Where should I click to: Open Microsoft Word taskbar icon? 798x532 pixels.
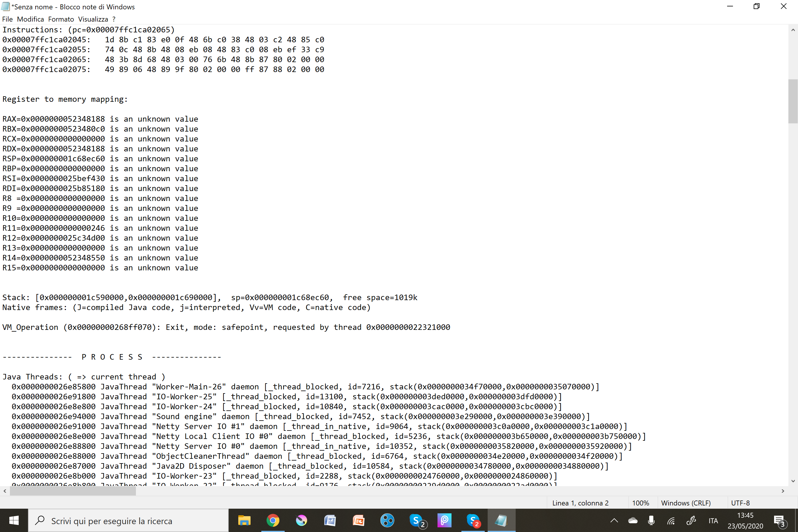coord(330,520)
